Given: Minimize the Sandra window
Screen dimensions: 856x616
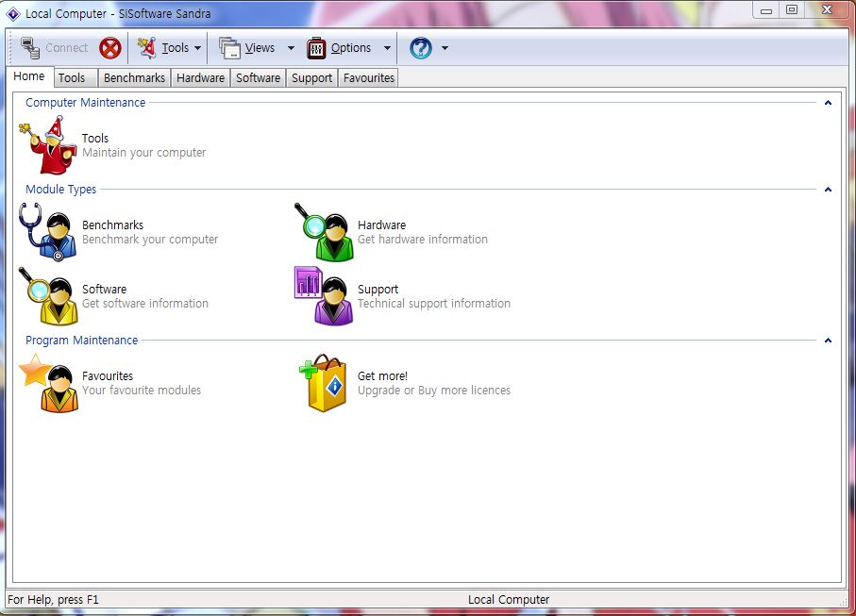Looking at the screenshot, I should 766,9.
